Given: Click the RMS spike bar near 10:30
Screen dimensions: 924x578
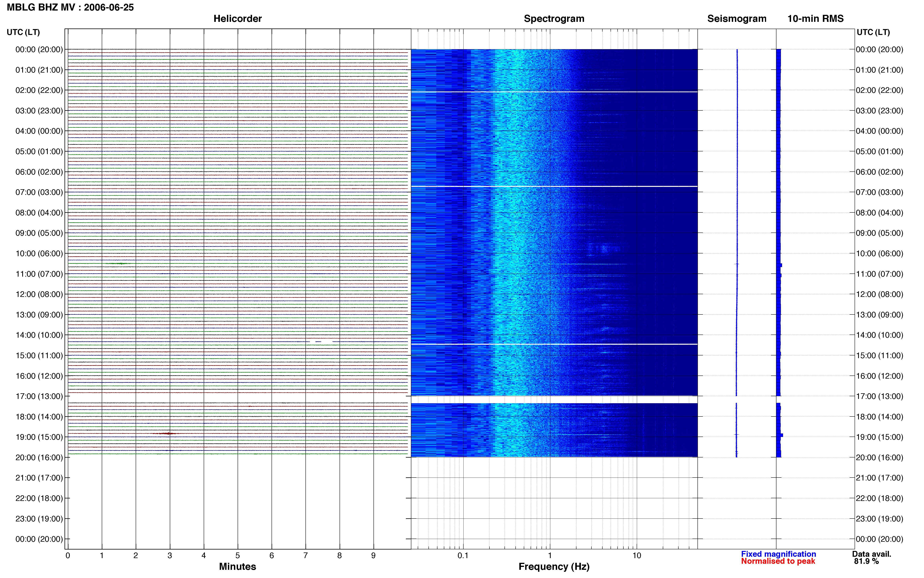Looking at the screenshot, I should [x=779, y=265].
